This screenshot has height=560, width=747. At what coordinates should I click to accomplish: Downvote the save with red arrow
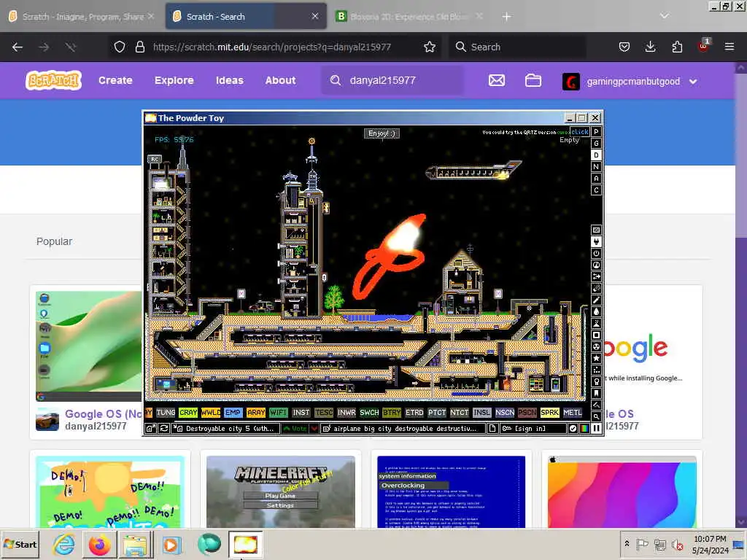(314, 429)
